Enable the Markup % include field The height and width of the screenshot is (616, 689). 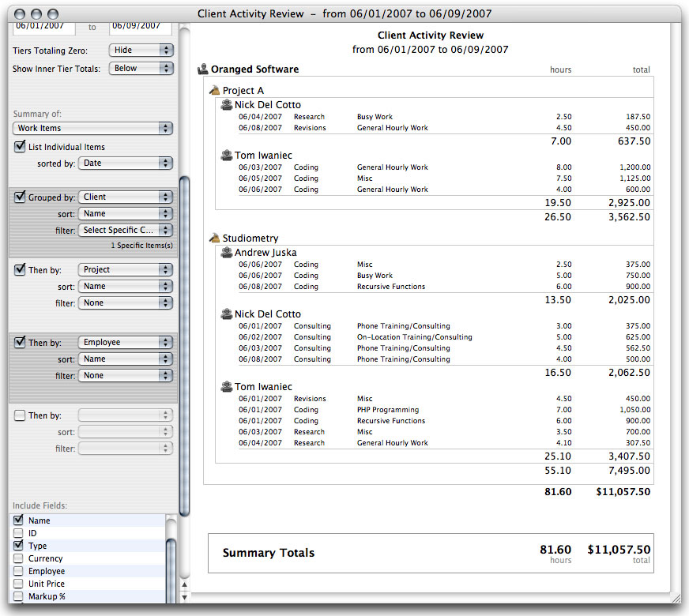pyautogui.click(x=18, y=596)
